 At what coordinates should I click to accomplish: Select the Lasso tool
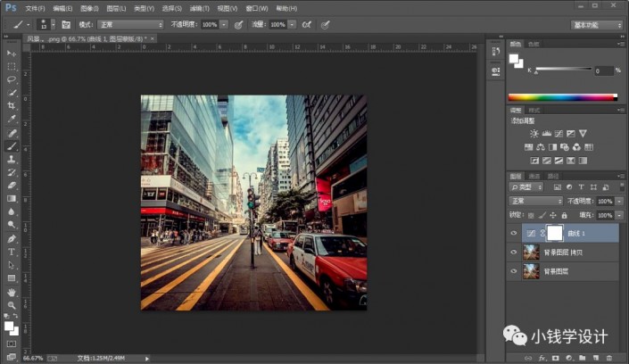click(x=12, y=79)
